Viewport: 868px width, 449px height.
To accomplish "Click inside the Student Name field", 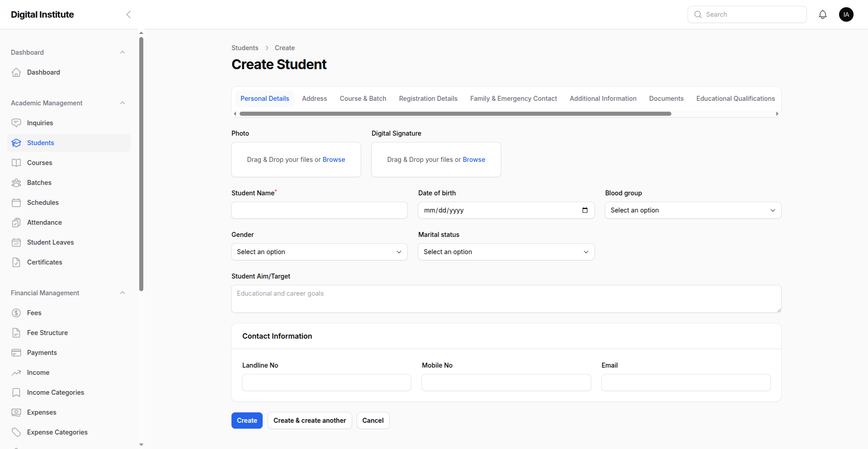I will click(x=319, y=210).
